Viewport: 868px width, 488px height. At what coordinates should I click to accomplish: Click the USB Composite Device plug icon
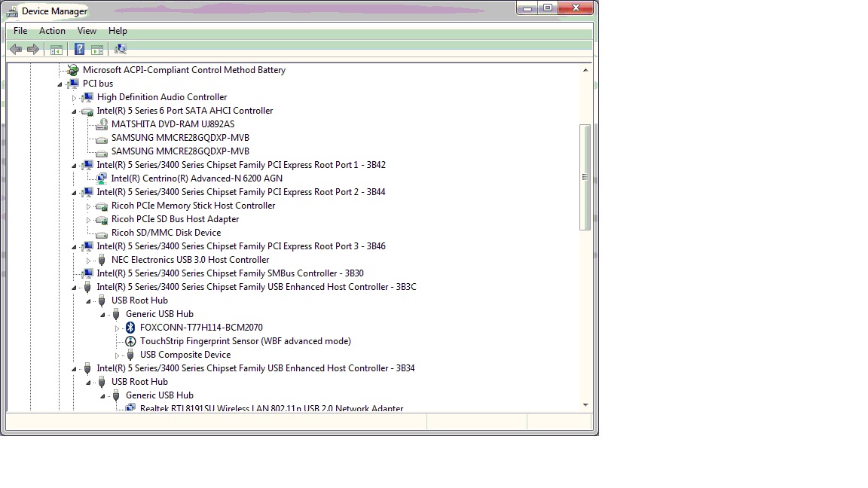(130, 355)
